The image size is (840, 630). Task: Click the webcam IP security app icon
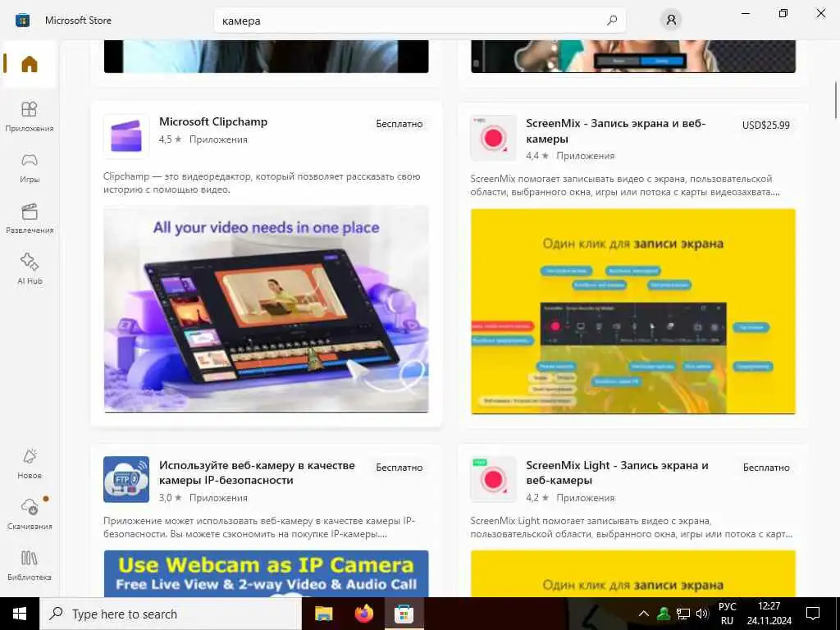(126, 479)
